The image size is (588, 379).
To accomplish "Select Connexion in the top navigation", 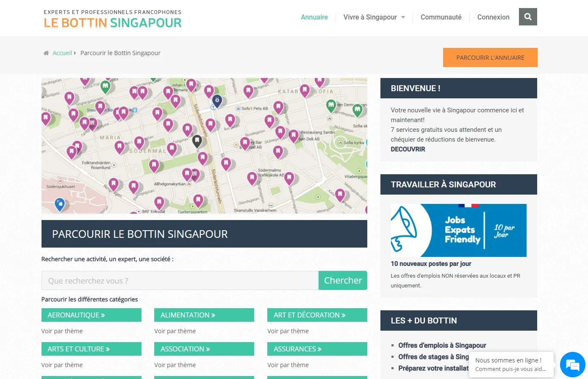I will 494,17.
